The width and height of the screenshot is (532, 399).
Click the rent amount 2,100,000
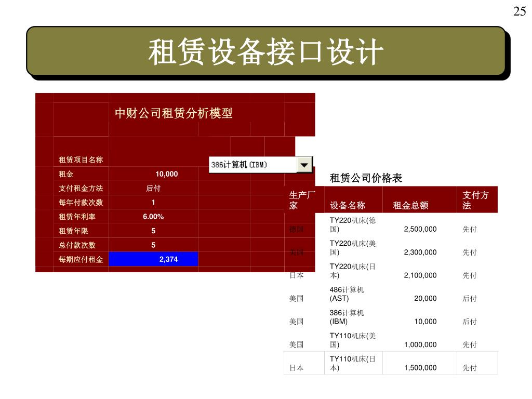420,275
